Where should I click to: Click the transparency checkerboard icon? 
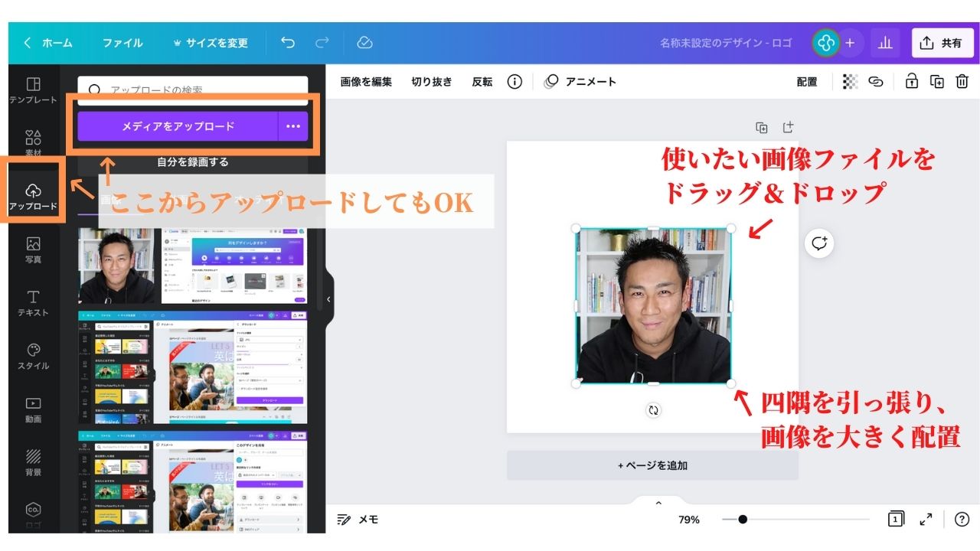850,82
